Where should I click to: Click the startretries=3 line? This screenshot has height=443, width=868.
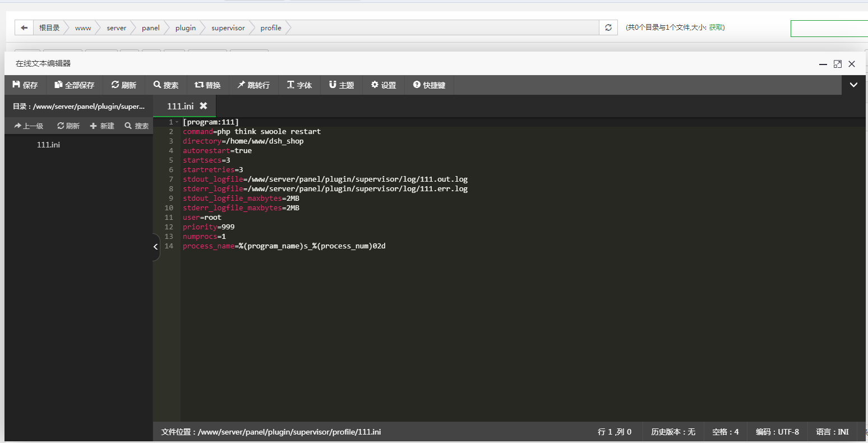(213, 170)
